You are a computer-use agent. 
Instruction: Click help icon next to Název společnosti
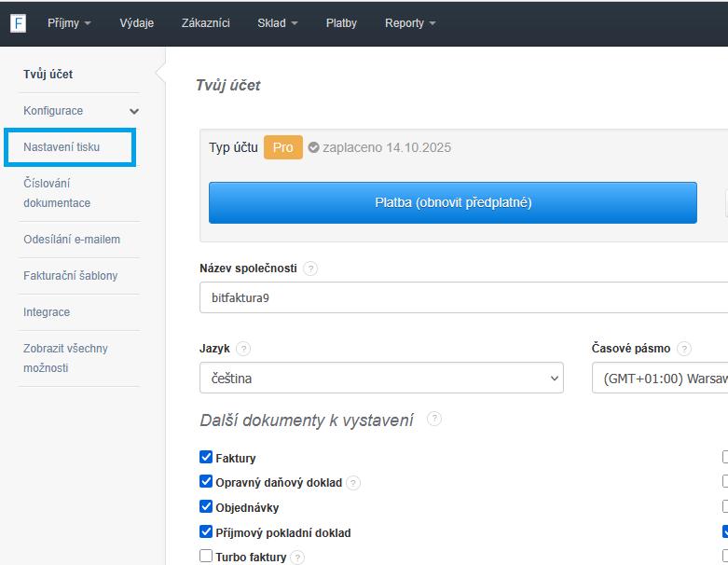[310, 269]
